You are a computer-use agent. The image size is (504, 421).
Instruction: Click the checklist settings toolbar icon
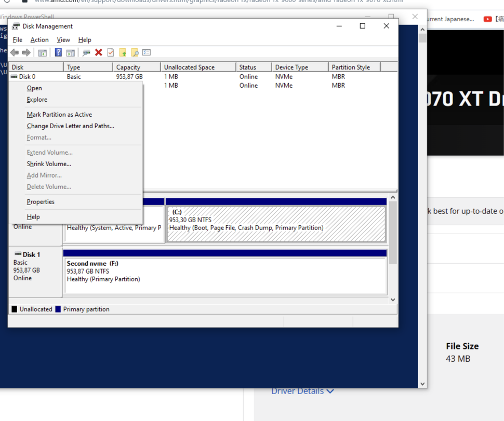[147, 52]
